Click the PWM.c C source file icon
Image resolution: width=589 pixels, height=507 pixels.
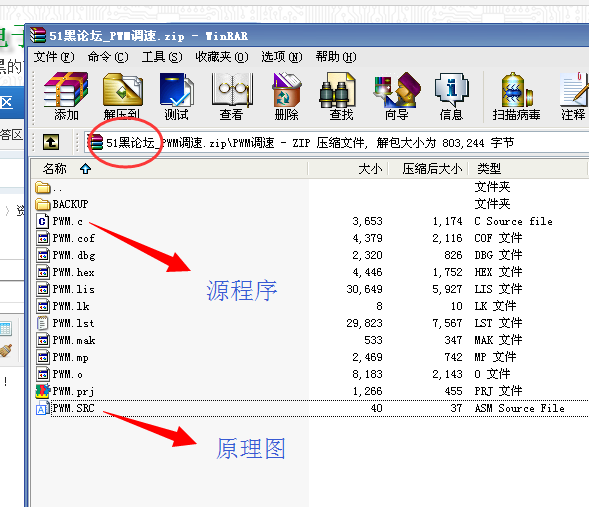42,221
